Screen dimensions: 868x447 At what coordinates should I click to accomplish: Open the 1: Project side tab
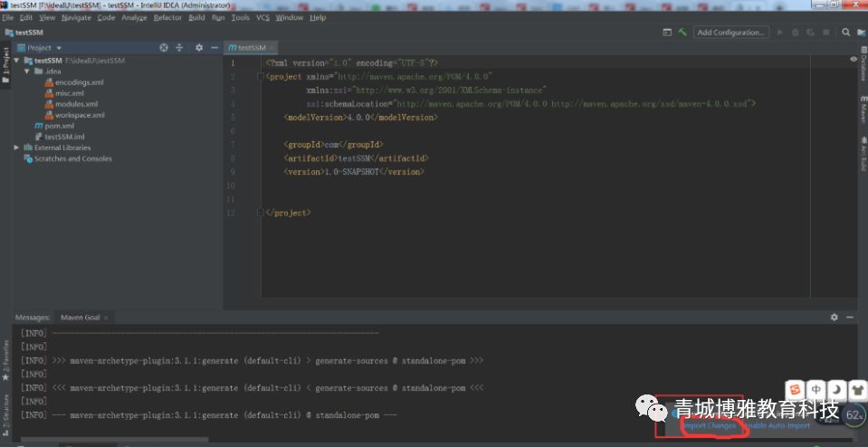[5, 65]
